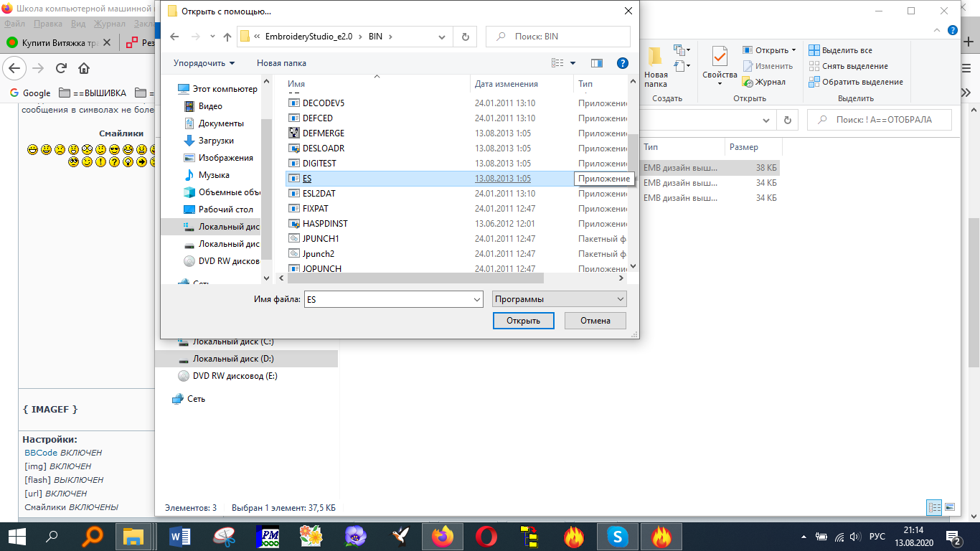Select the DECODEV5 application file
The image size is (980, 551).
(x=324, y=103)
